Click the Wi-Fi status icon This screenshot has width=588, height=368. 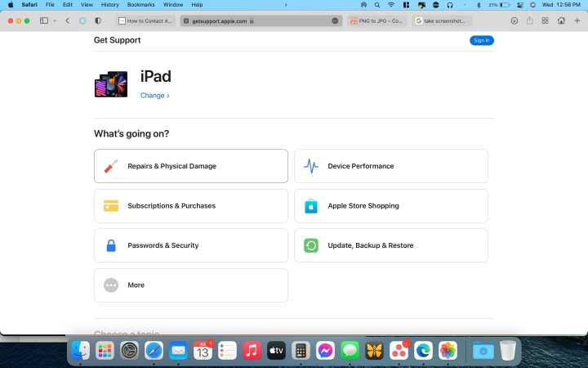click(391, 5)
